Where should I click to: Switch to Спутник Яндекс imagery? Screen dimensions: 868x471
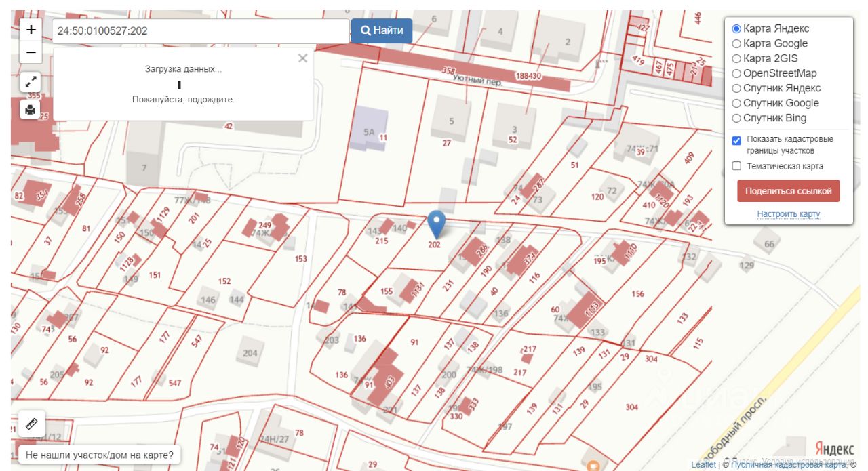736,89
